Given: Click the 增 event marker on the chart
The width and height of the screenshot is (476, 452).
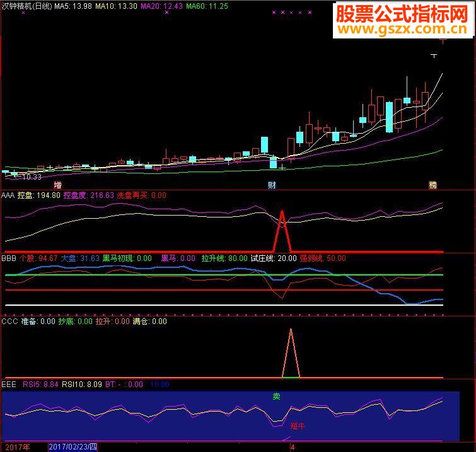Looking at the screenshot, I should (57, 185).
